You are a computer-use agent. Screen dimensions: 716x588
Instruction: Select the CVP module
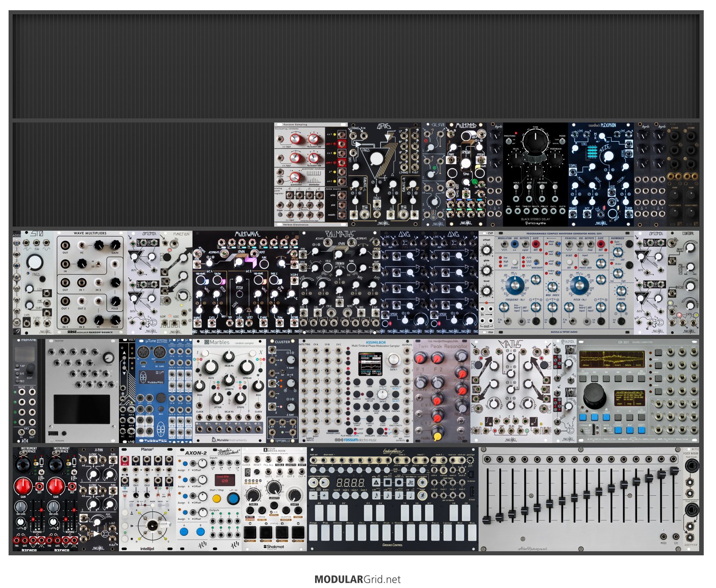[487, 283]
